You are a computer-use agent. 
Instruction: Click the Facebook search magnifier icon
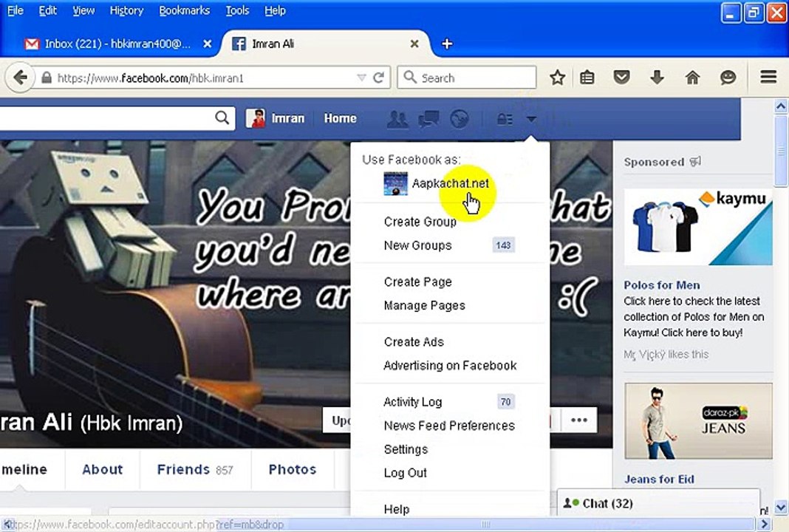coord(222,118)
